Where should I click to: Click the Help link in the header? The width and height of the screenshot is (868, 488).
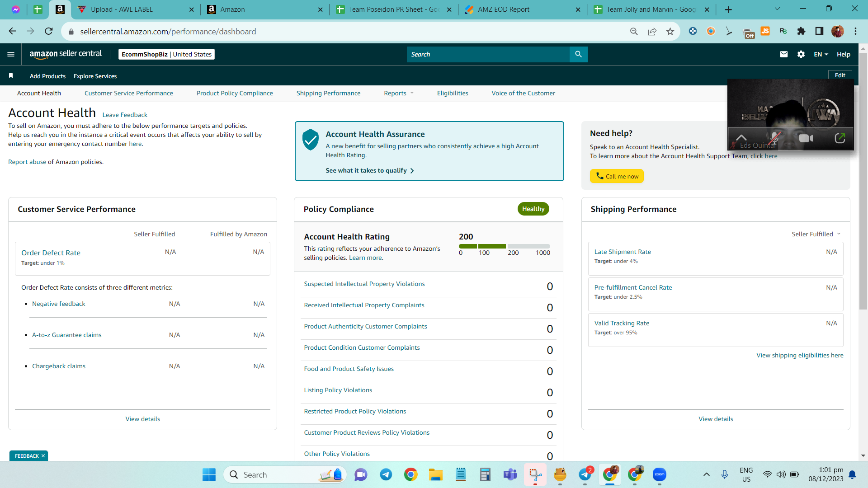[843, 54]
